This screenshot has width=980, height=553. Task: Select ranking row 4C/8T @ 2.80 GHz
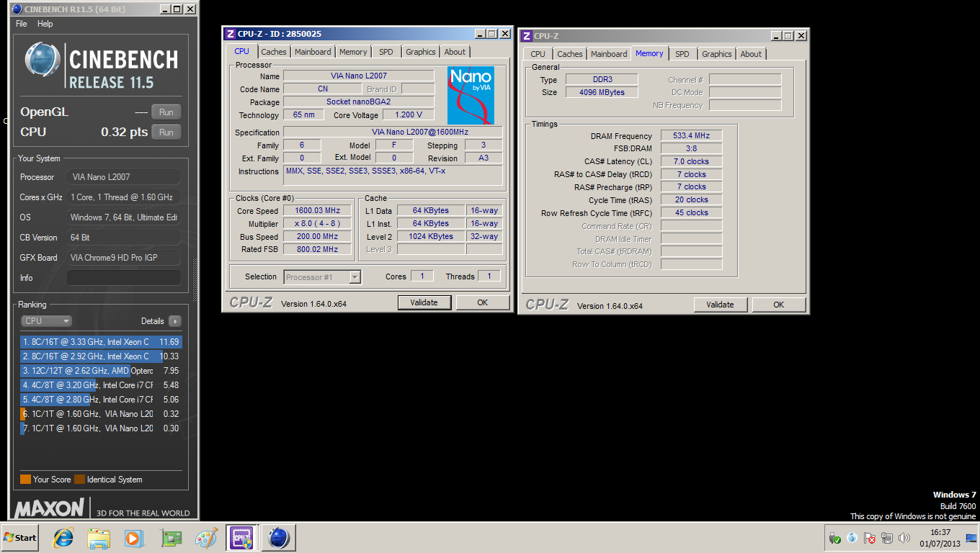click(x=101, y=400)
